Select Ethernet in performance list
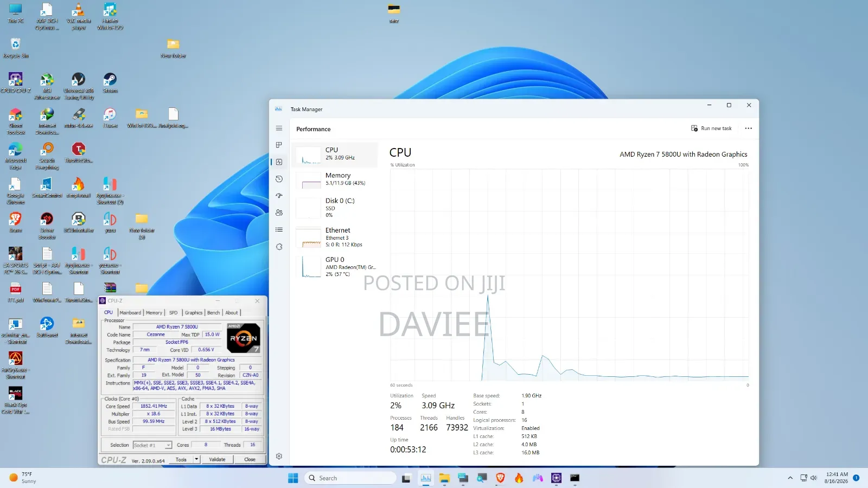The width and height of the screenshot is (868, 488). pos(335,237)
